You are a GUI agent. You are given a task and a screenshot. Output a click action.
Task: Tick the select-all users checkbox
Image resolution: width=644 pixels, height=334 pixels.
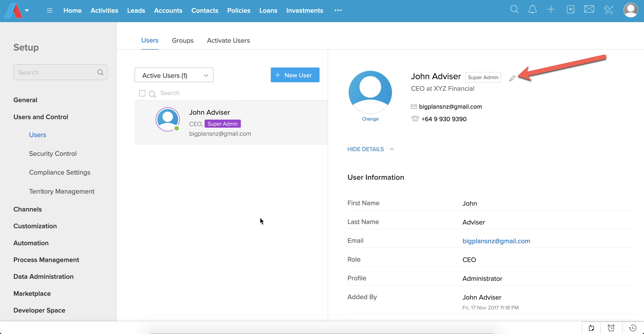(x=142, y=93)
